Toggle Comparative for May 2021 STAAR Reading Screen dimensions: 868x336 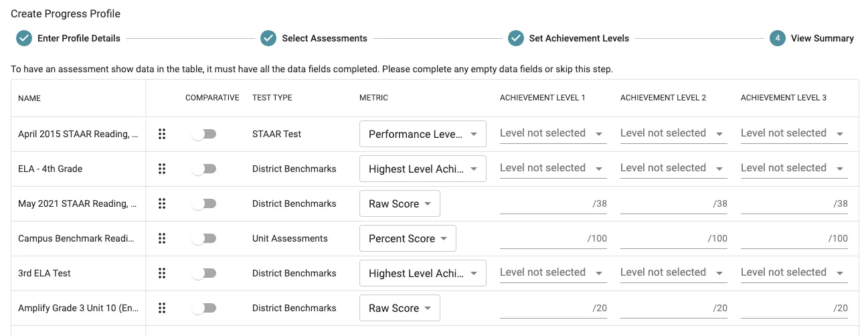tap(204, 203)
